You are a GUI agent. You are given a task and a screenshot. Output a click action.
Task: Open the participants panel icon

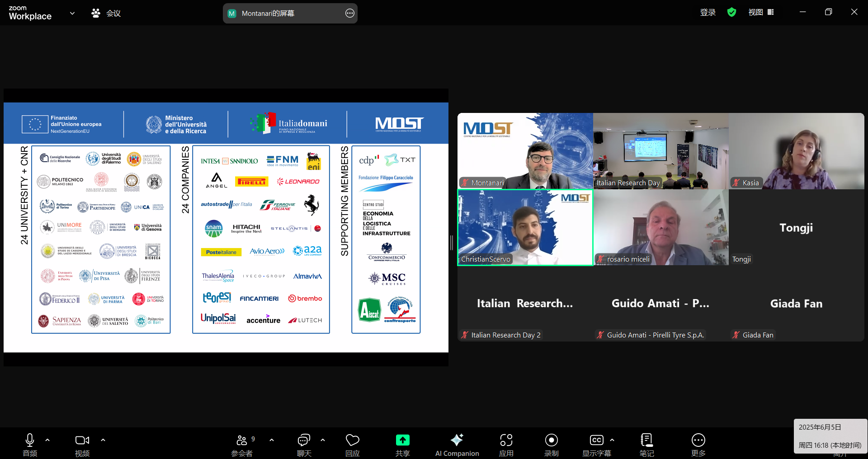coord(242,440)
